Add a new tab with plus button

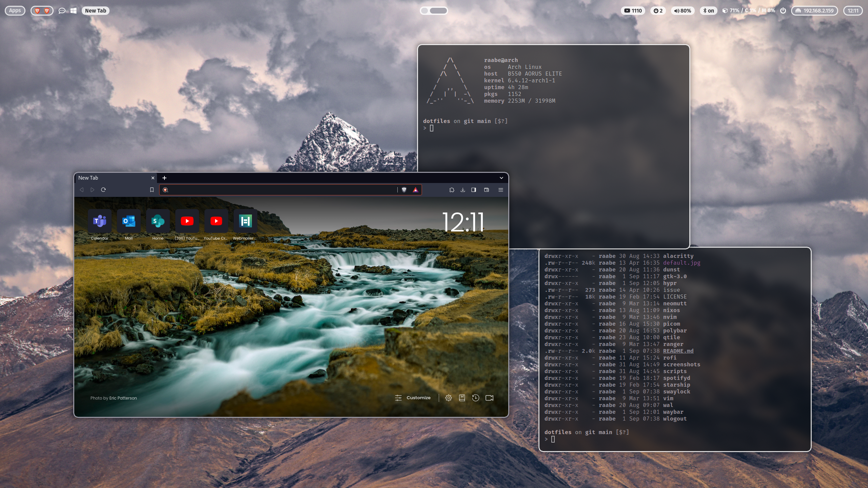click(x=164, y=178)
